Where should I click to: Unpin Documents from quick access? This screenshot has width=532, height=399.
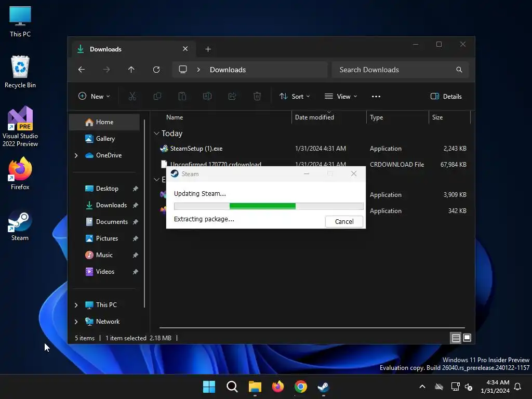click(x=136, y=222)
